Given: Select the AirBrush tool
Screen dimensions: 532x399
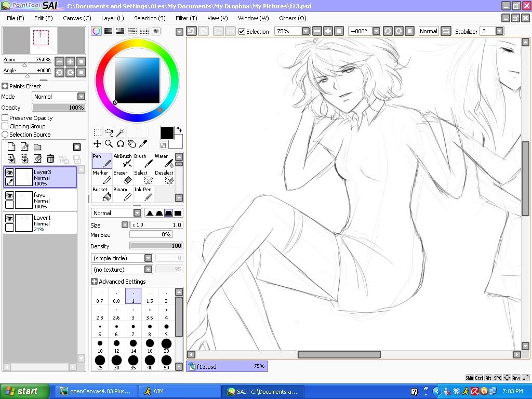Looking at the screenshot, I should tap(123, 161).
